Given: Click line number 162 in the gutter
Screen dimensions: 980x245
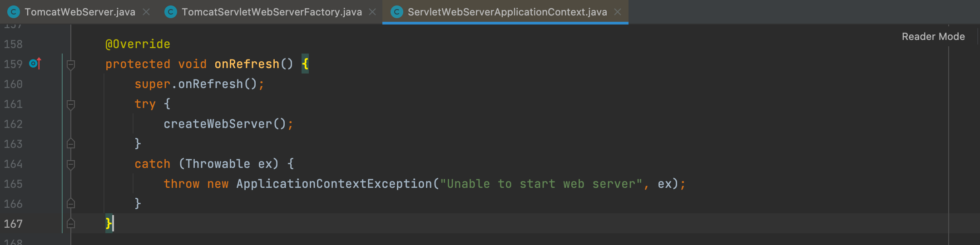Looking at the screenshot, I should (13, 124).
